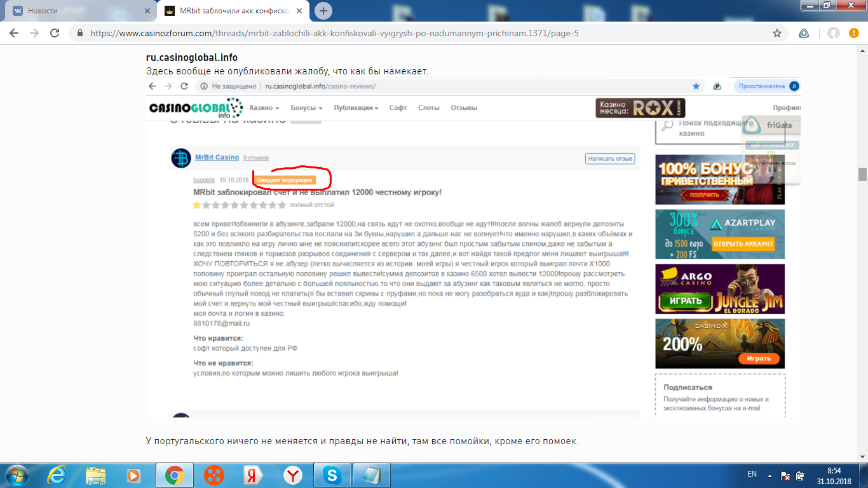Open the '0 отзывов' link
This screenshot has width=868, height=488.
(x=256, y=158)
